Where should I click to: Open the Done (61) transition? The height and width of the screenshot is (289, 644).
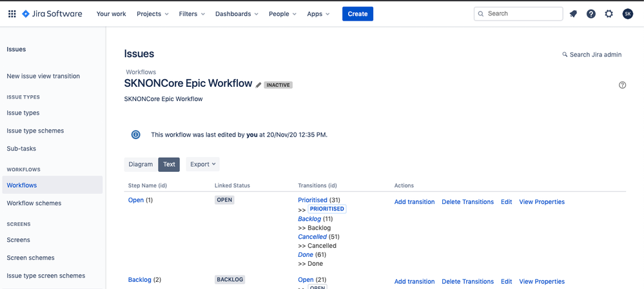[306, 255]
